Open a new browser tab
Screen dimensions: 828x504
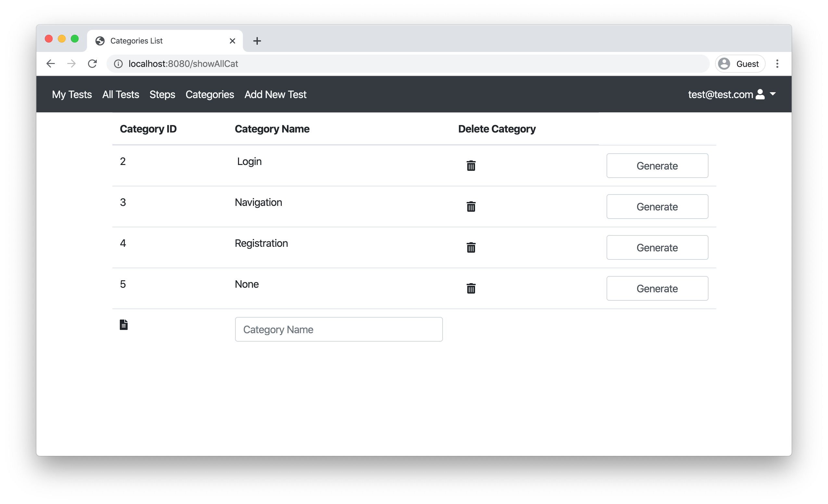pyautogui.click(x=257, y=41)
